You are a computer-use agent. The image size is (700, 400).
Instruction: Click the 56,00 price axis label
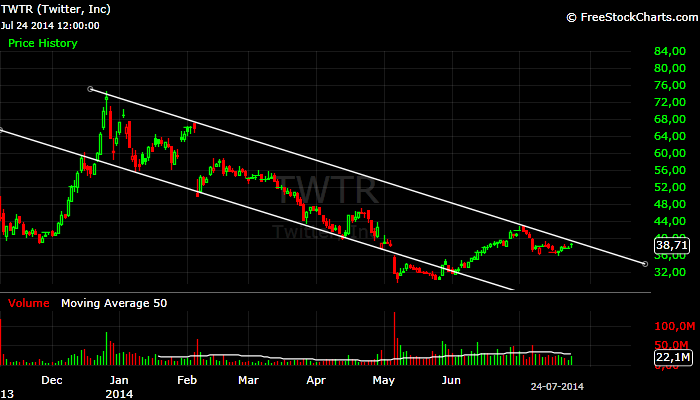point(670,170)
